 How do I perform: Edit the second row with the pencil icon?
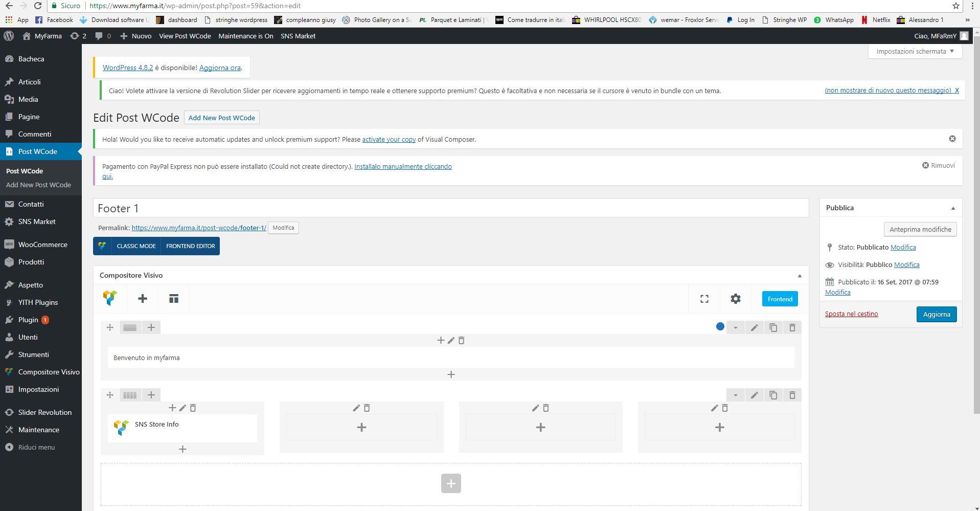754,395
